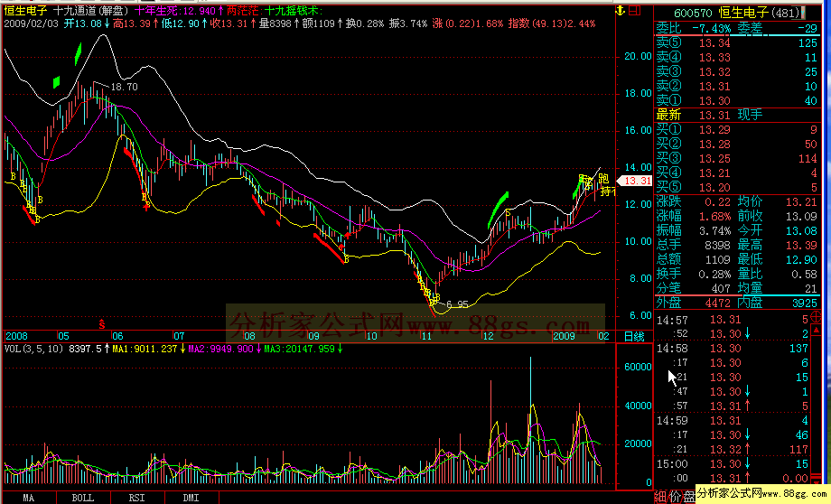Click the red window-layout icon beside the anchor
831x504 pixels.
click(x=635, y=11)
